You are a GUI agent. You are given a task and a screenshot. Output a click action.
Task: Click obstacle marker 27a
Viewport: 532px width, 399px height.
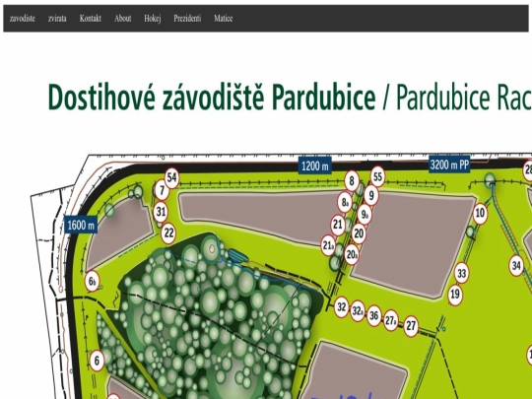tap(391, 319)
